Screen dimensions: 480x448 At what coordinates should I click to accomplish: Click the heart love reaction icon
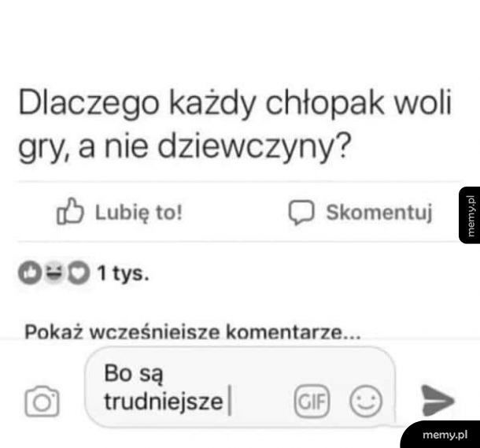click(79, 273)
